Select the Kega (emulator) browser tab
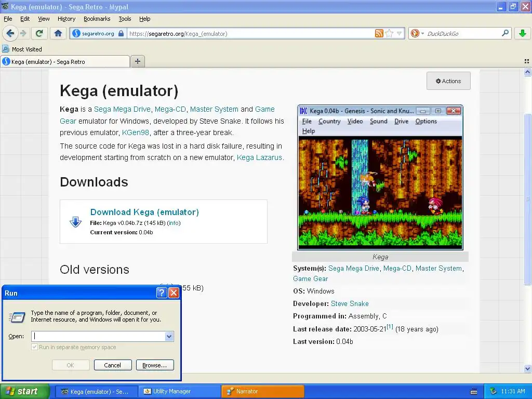532x399 pixels. click(x=65, y=61)
